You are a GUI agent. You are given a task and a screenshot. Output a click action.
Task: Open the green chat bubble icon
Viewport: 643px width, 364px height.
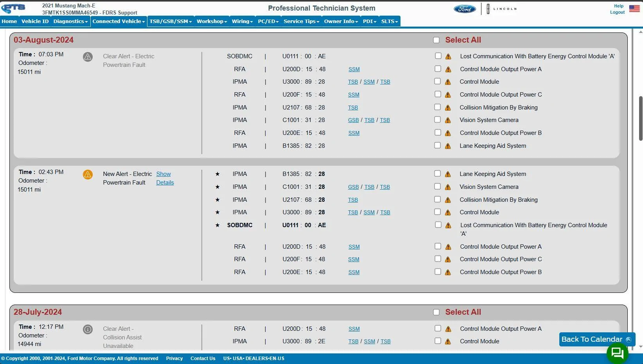pos(617,353)
